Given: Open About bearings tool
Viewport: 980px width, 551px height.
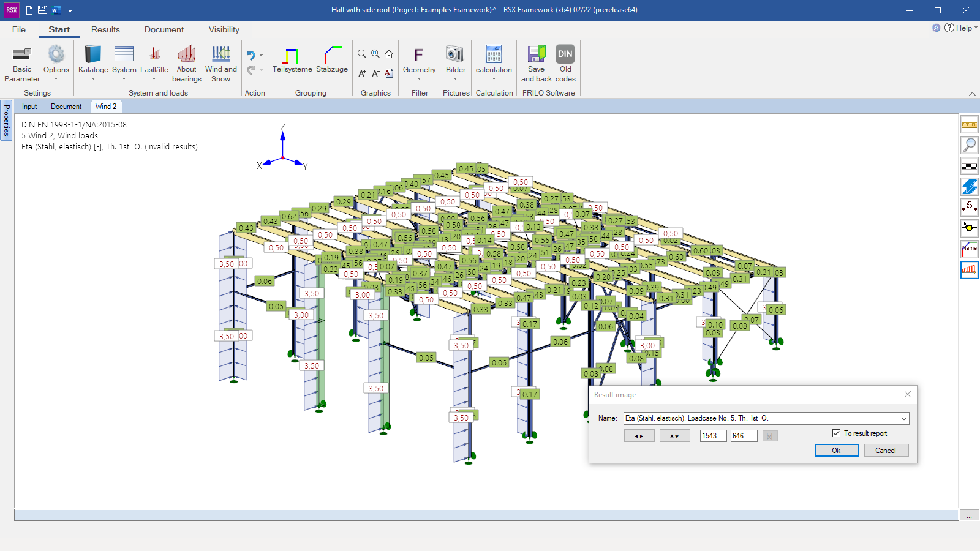Looking at the screenshot, I should [187, 64].
